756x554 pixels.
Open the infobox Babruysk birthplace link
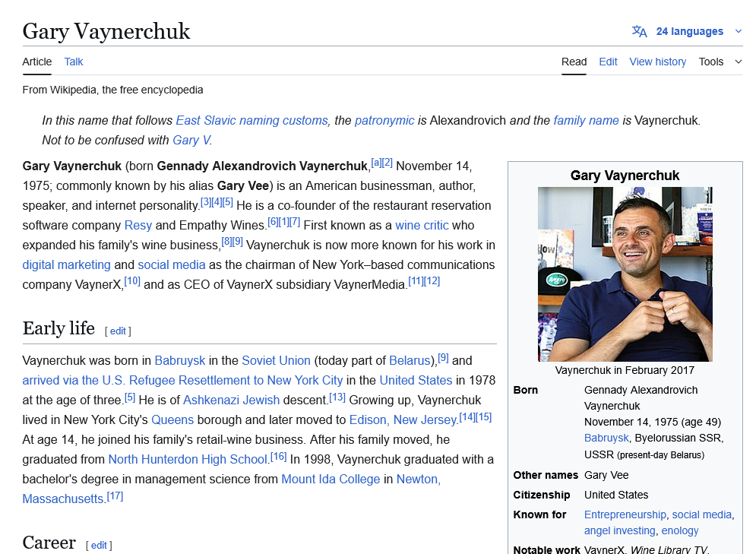[606, 438]
